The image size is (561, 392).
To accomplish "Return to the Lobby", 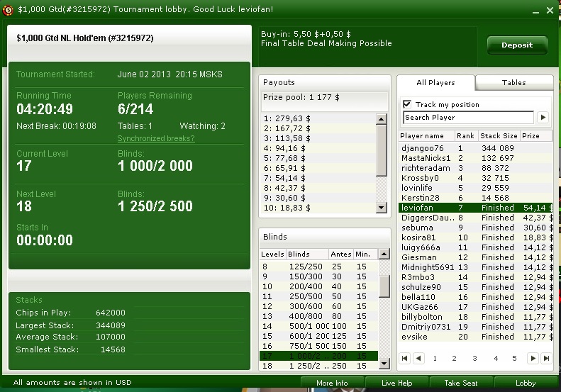I will click(526, 383).
